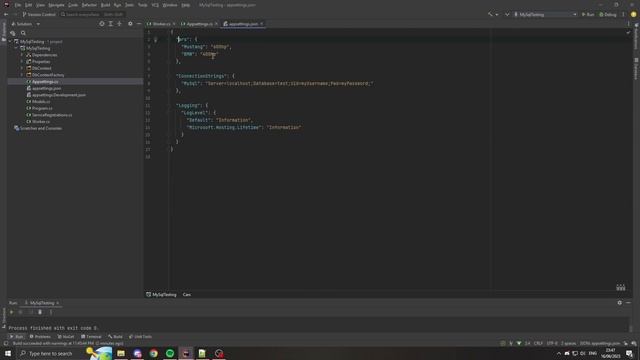This screenshot has height=360, width=640.
Task: Click the trash icon in Run panel
Action: (x=40, y=312)
